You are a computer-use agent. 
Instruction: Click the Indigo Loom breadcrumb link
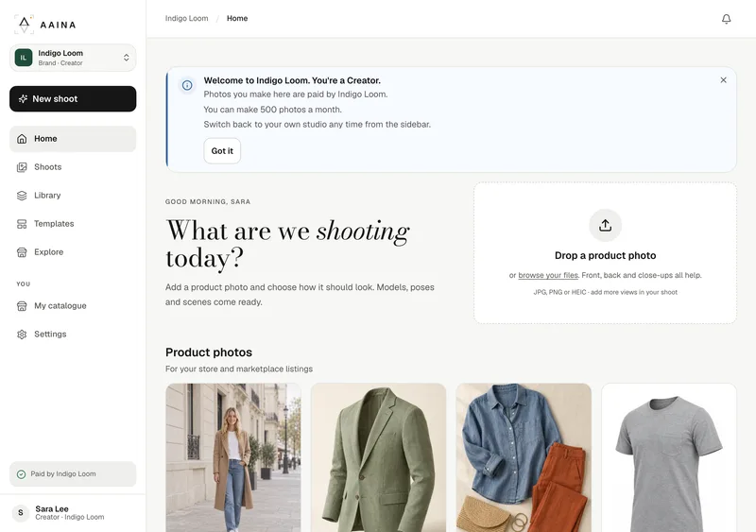click(186, 18)
